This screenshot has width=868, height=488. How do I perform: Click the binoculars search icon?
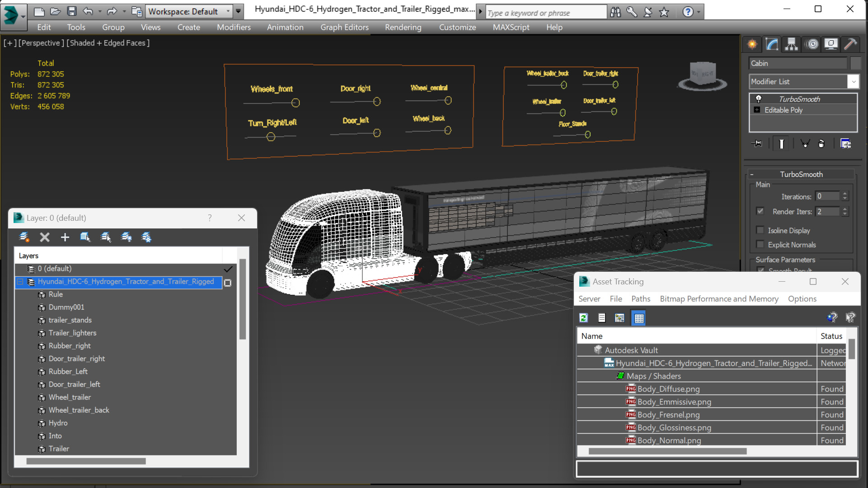pos(615,12)
